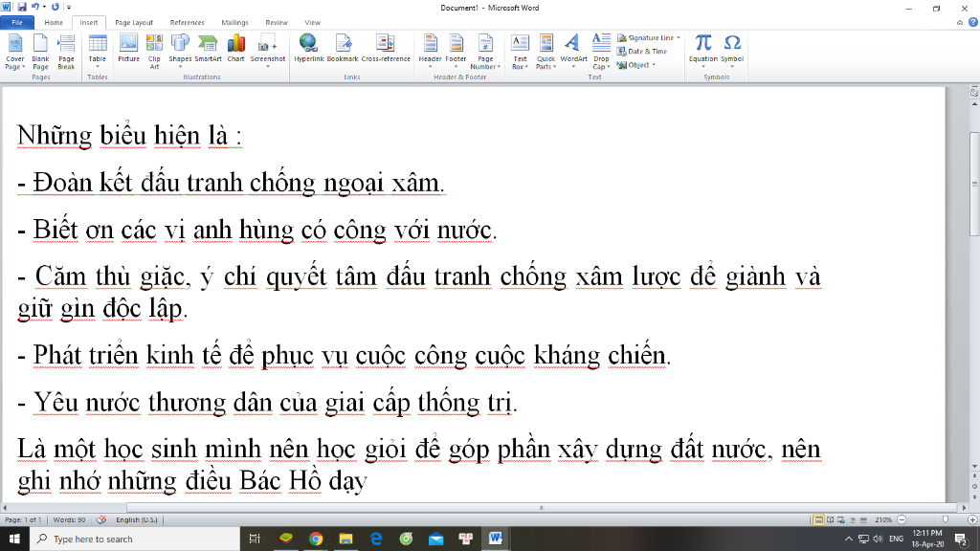
Task: Open the Table dropdown
Action: tap(97, 52)
